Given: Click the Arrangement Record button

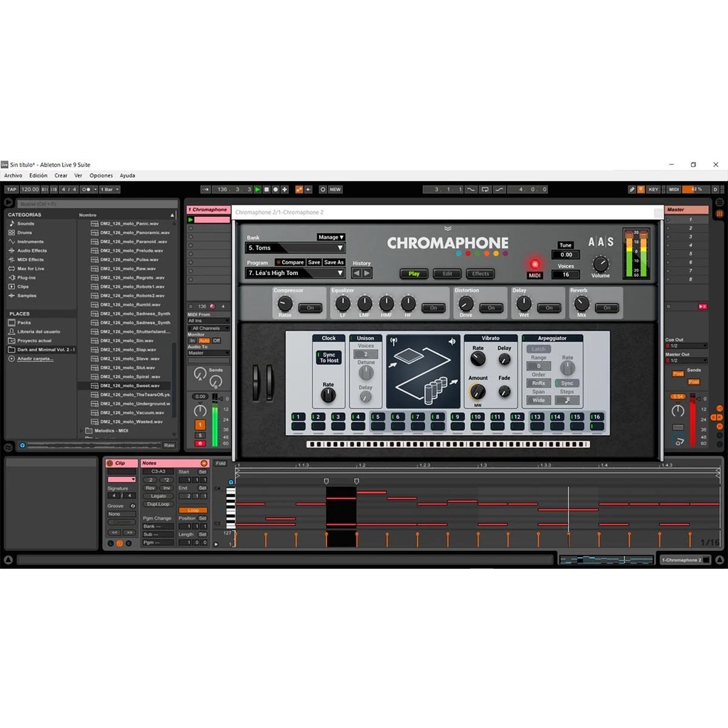Looking at the screenshot, I should click(x=275, y=189).
